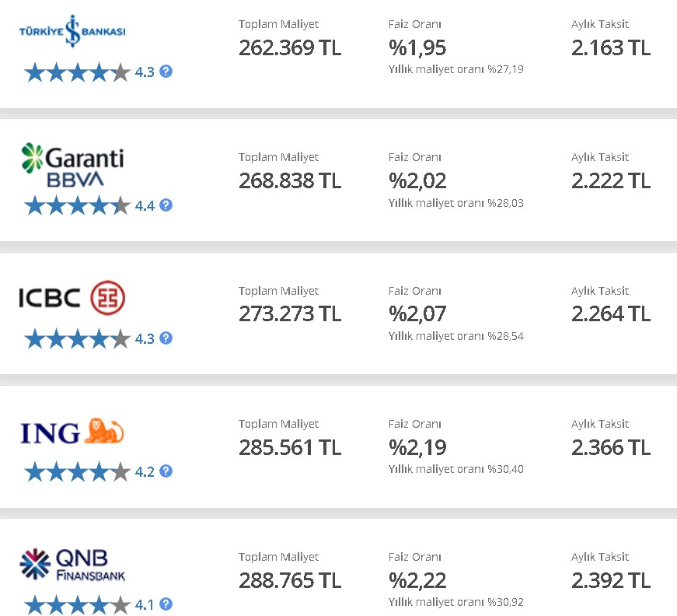Open the Türkiye İş Bankası logo
The image size is (677, 616).
pos(72,31)
